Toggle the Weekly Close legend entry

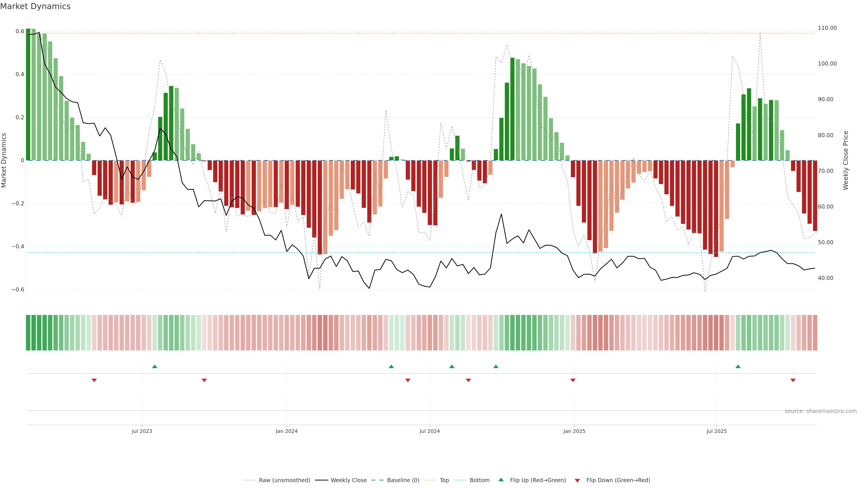tap(348, 480)
